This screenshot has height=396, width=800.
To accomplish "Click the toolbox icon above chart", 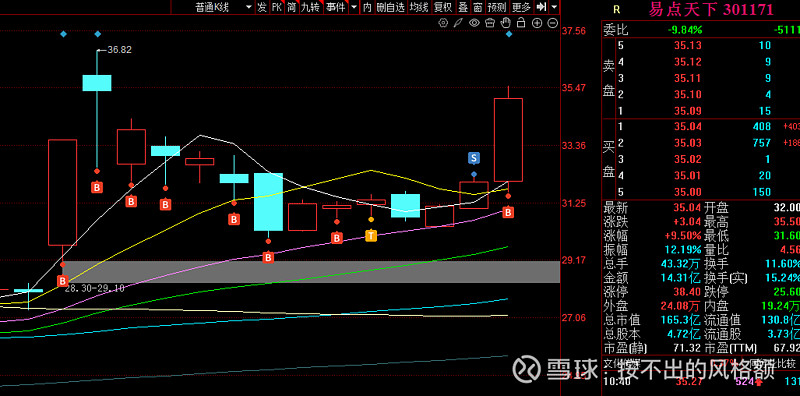I will click(490, 22).
